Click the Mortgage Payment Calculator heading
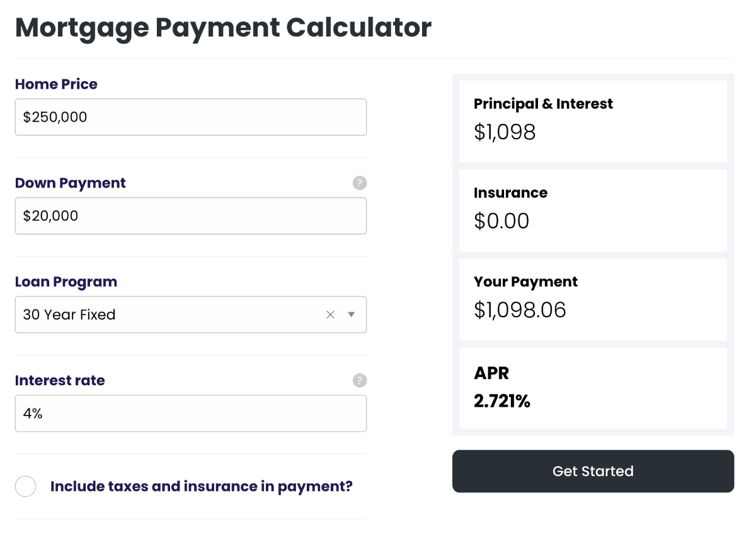Viewport: 756px width, 537px height. [x=223, y=28]
